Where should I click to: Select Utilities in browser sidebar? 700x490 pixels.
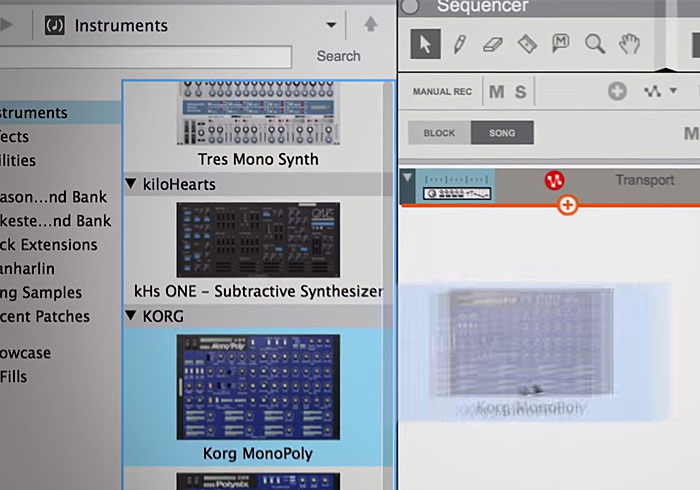pyautogui.click(x=18, y=160)
